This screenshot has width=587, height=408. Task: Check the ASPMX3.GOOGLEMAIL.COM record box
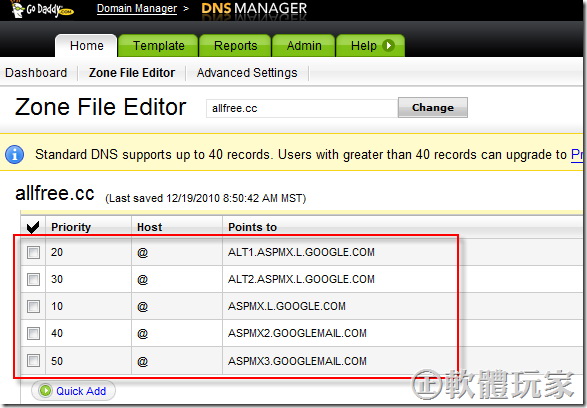[x=33, y=361]
